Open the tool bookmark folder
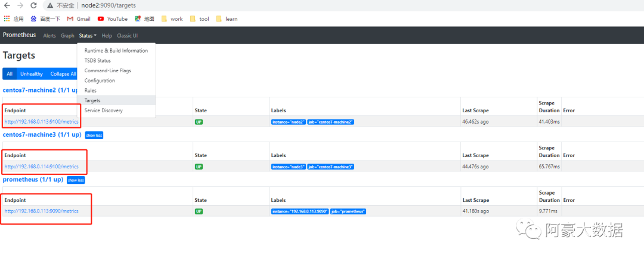This screenshot has height=258, width=644. [200, 19]
